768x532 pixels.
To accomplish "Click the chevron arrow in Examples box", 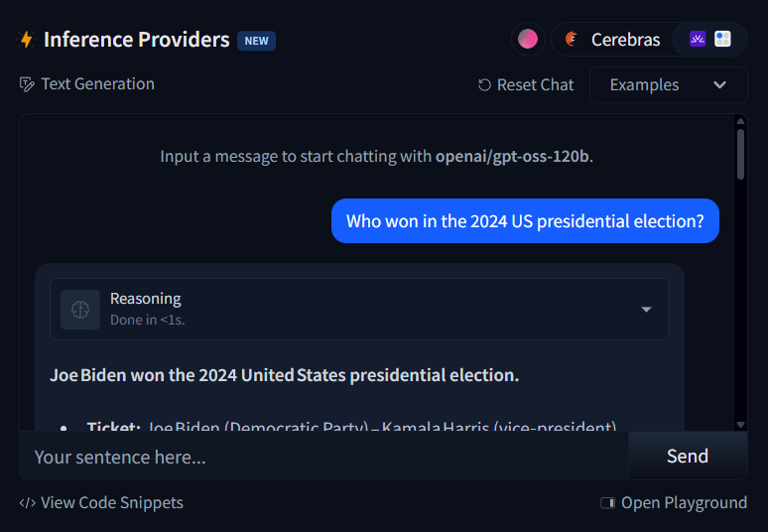I will click(719, 84).
